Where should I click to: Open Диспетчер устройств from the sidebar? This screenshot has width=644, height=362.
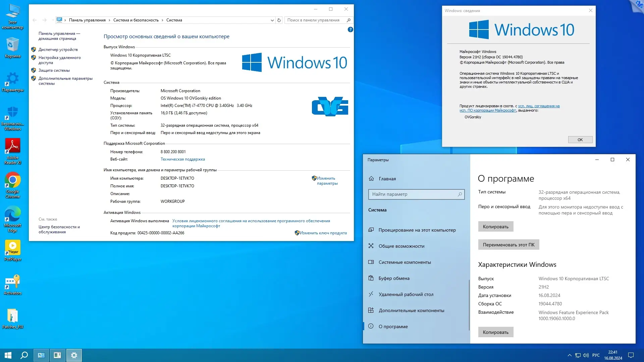57,49
